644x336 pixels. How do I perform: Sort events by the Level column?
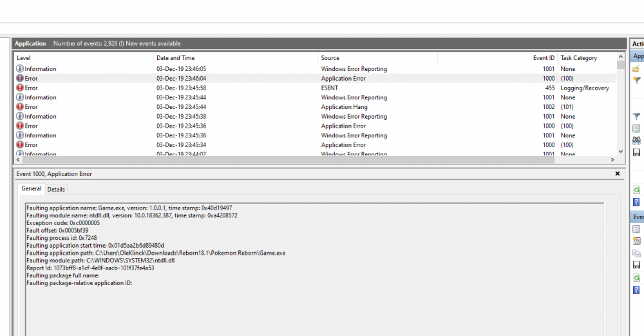pyautogui.click(x=84, y=58)
